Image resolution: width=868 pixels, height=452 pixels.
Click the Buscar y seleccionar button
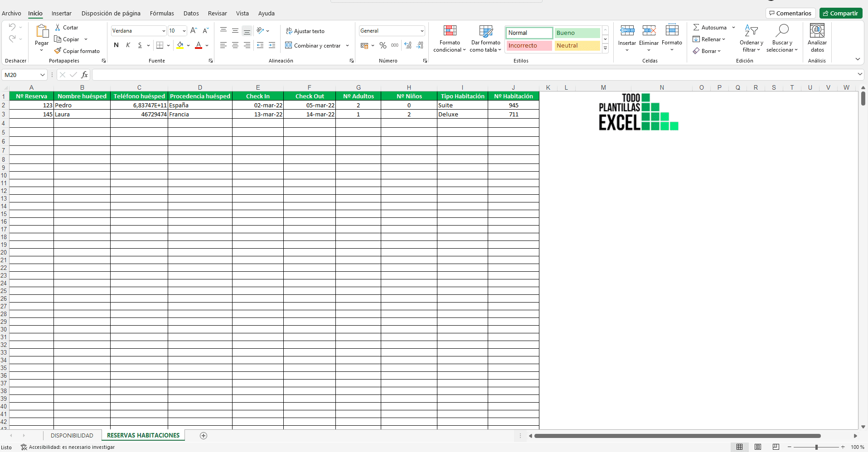point(782,38)
